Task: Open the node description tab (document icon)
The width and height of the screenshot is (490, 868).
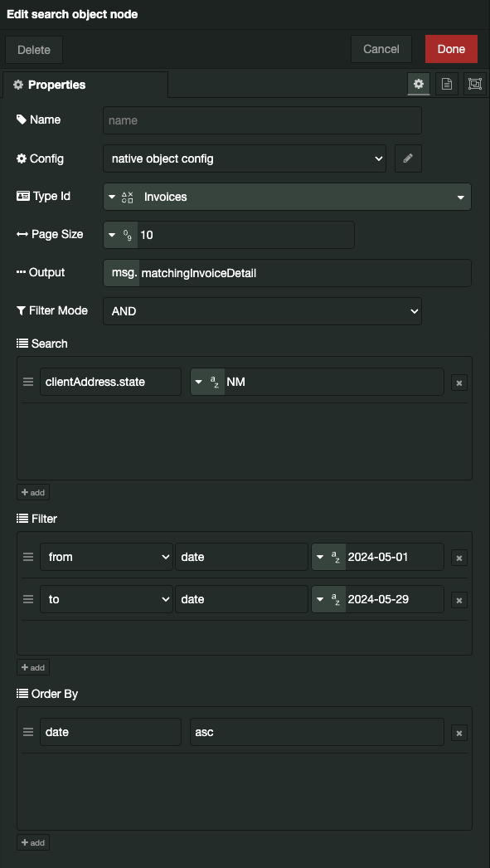Action: (x=447, y=84)
